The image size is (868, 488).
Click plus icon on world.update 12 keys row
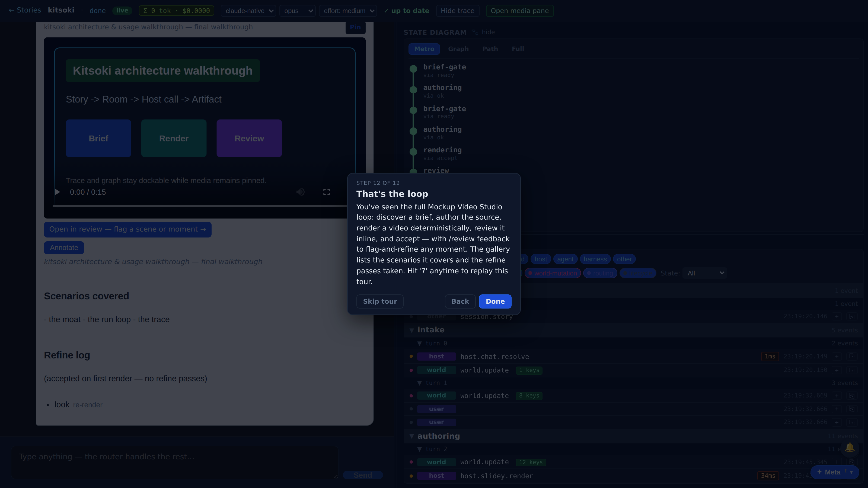pyautogui.click(x=837, y=462)
